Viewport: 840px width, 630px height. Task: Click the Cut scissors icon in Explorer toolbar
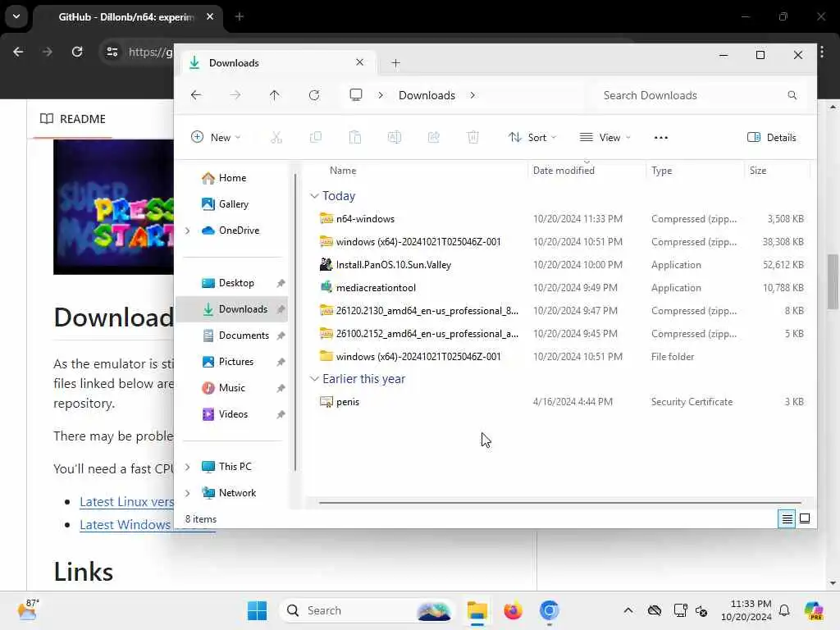pyautogui.click(x=276, y=138)
